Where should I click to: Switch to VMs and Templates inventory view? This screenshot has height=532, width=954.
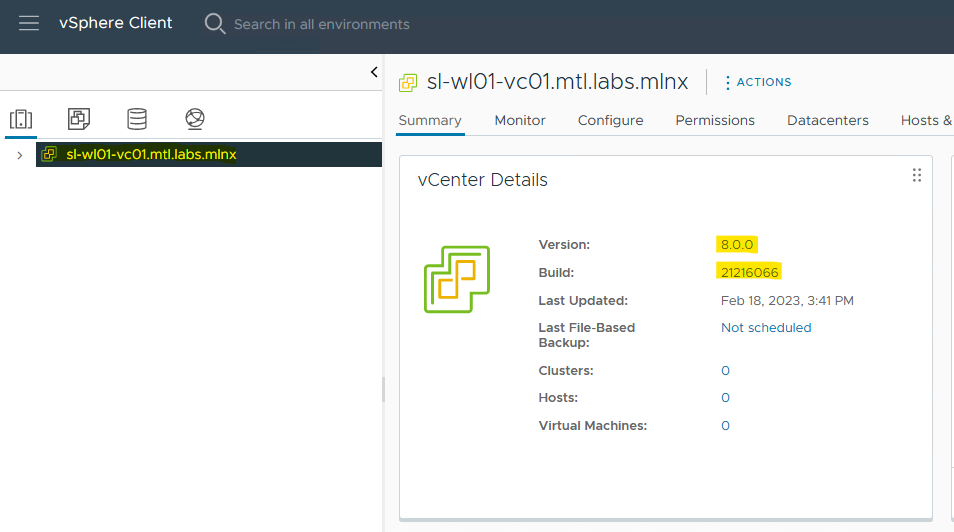pos(79,119)
